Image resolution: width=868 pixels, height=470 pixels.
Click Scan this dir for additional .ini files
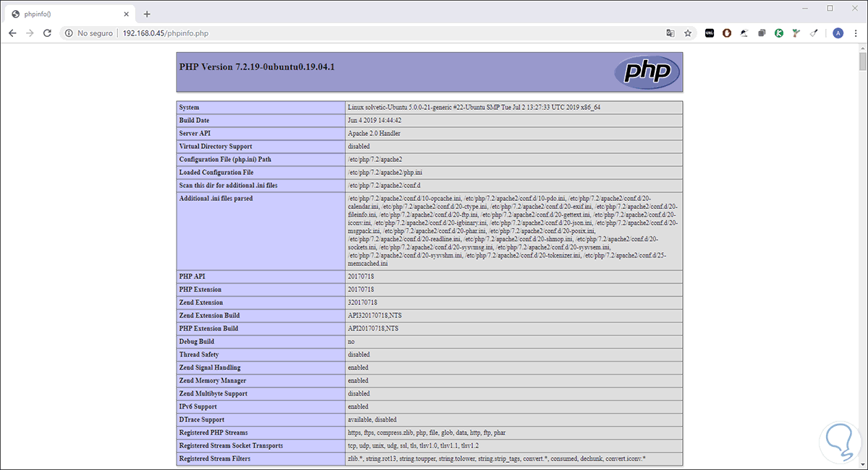pos(228,185)
